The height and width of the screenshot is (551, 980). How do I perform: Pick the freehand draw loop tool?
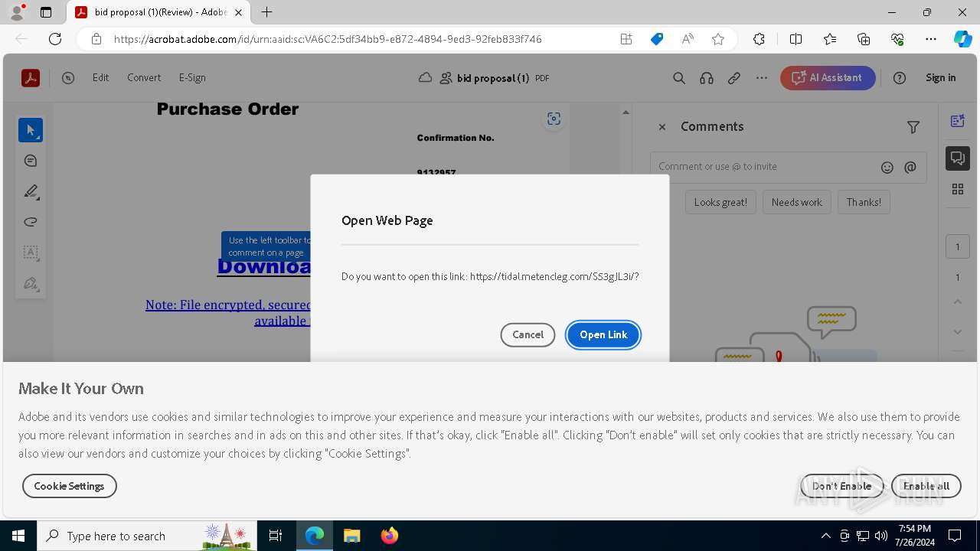(x=31, y=222)
